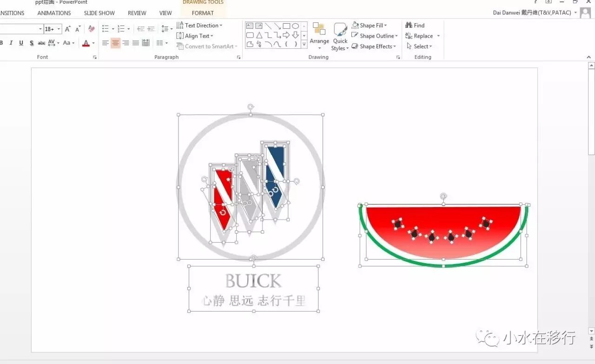This screenshot has height=364, width=595.
Task: Open the Align Text dropdown
Action: pos(195,36)
